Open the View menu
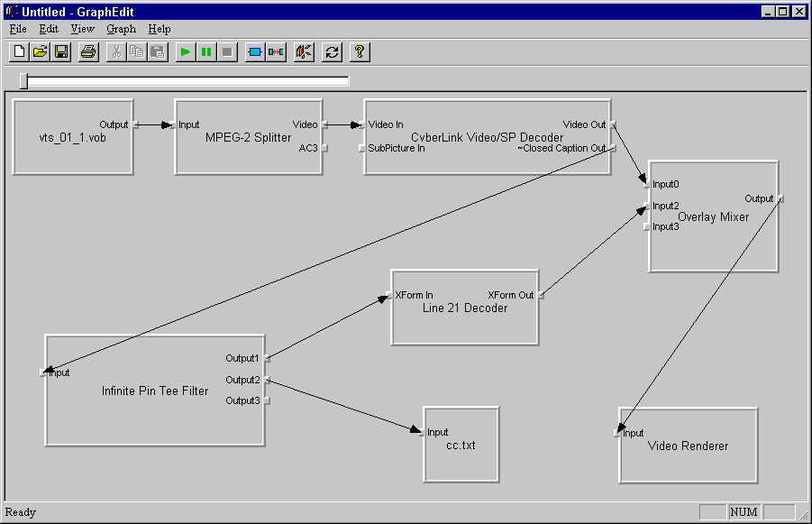The width and height of the screenshot is (812, 524). pos(82,29)
